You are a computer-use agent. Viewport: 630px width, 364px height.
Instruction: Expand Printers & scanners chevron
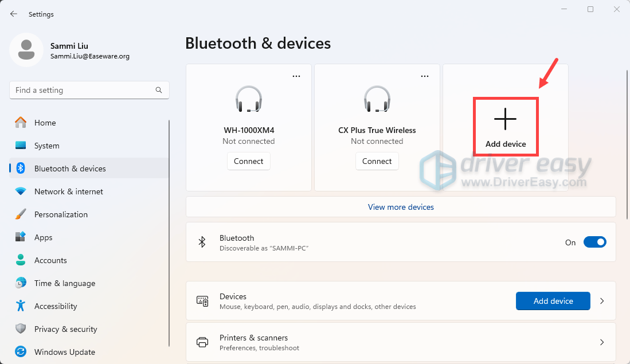pyautogui.click(x=602, y=342)
